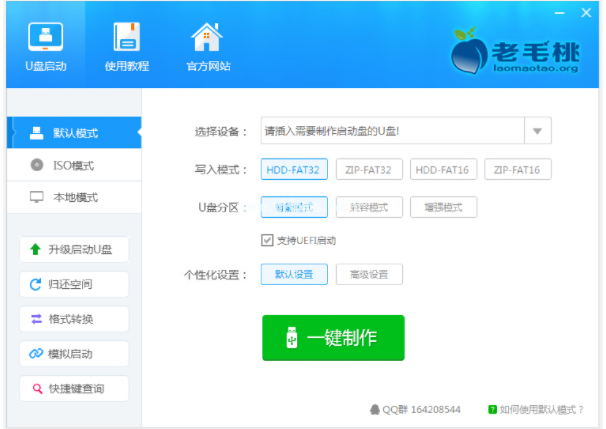
Task: Open 快捷键查询 hotkey lookup
Action: click(74, 388)
